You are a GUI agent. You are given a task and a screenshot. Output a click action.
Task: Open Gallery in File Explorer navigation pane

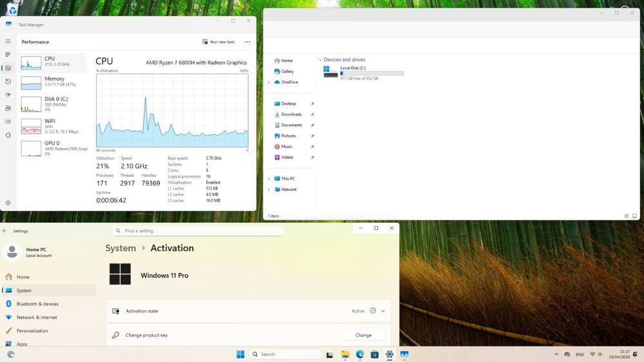click(284, 71)
